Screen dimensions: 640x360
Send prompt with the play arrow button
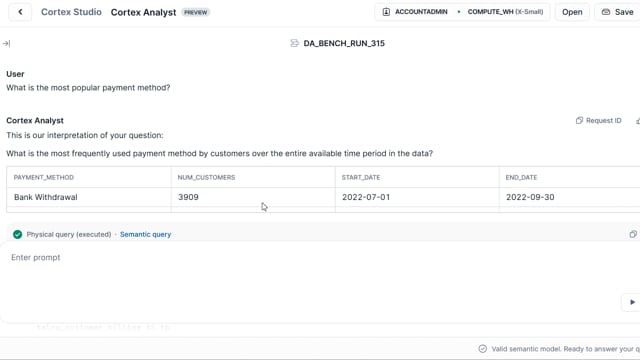632,302
